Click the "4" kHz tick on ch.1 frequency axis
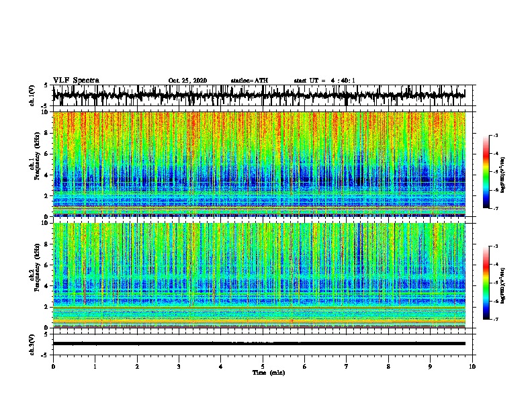 (x=47, y=175)
